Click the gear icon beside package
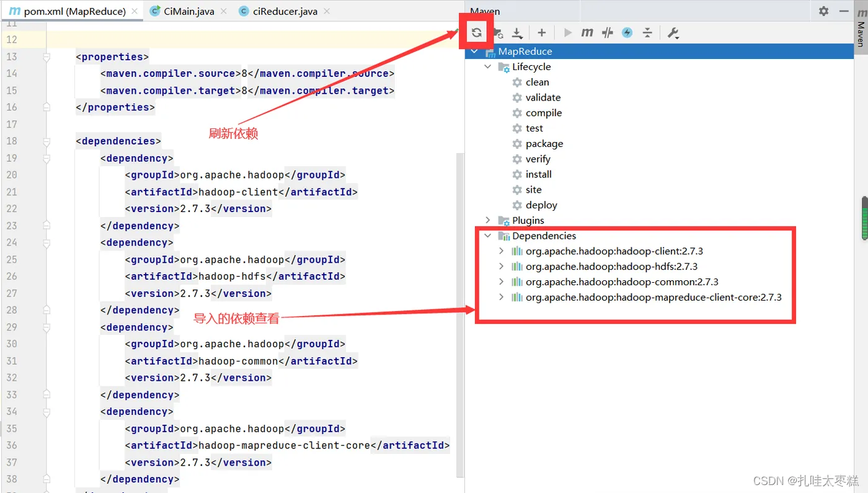The width and height of the screenshot is (868, 493). 517,144
